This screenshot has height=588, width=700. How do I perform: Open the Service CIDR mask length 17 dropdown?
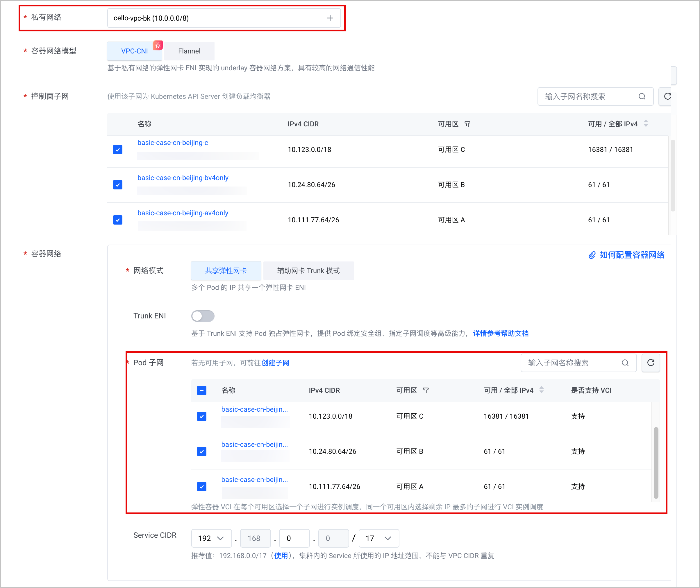click(379, 538)
